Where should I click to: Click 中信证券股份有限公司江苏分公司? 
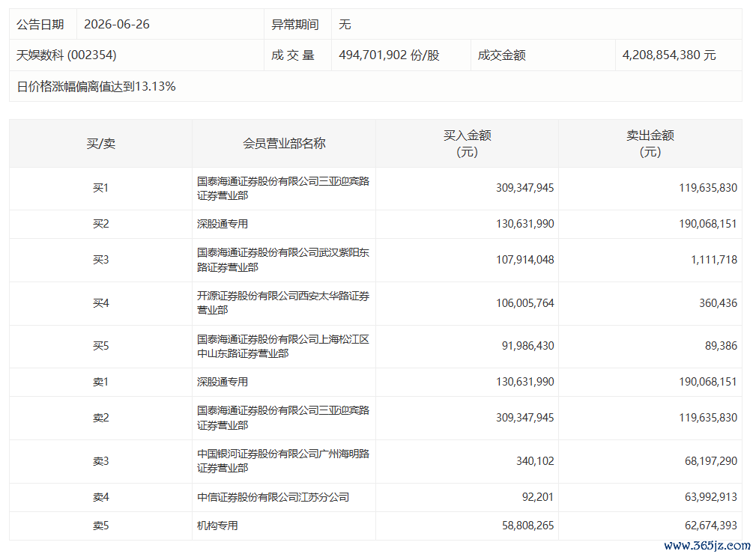pos(273,497)
